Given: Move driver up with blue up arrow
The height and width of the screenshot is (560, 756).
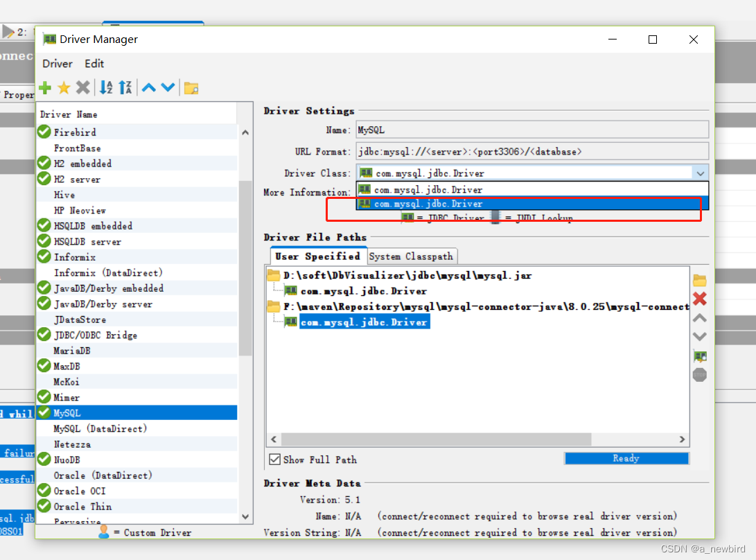Looking at the screenshot, I should click(148, 87).
